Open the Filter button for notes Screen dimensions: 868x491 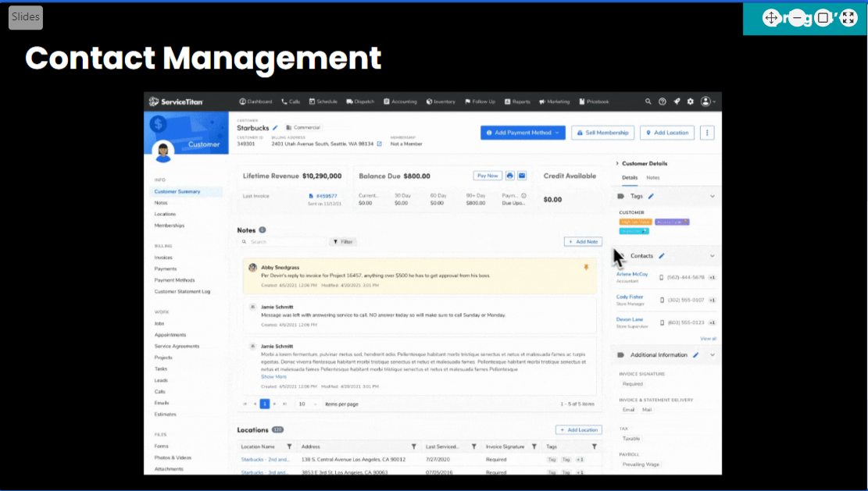pyautogui.click(x=343, y=242)
